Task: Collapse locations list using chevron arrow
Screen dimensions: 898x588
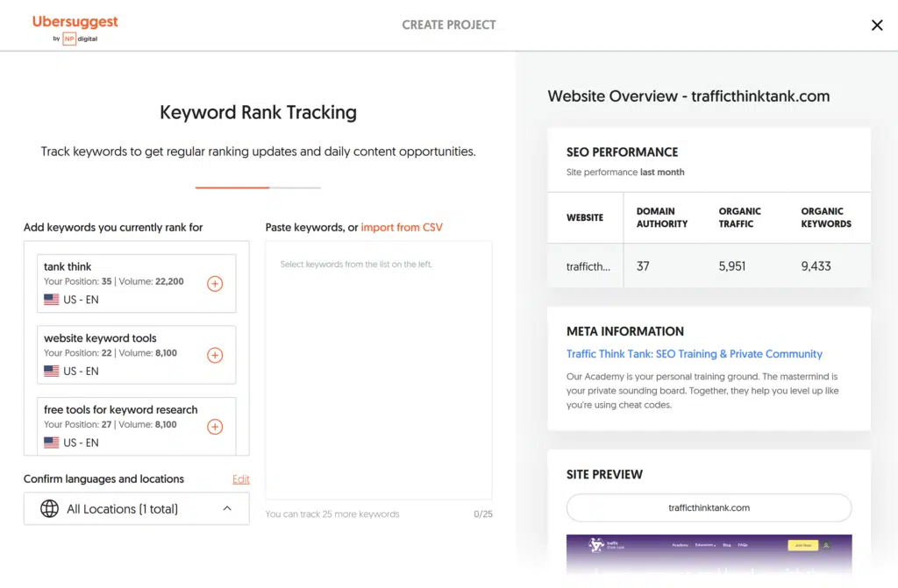Action: (x=227, y=509)
